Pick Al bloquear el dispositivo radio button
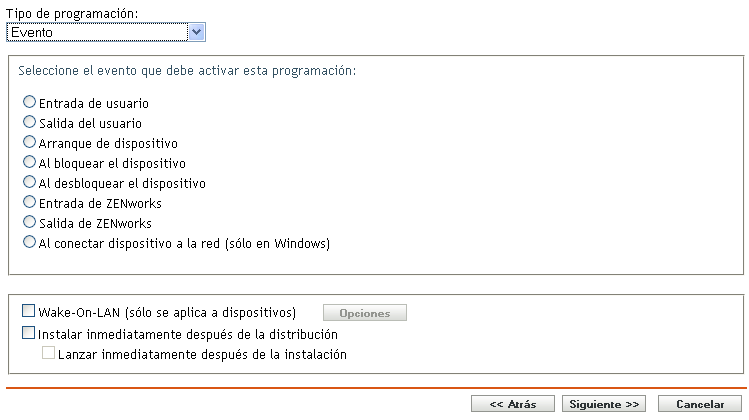Image resolution: width=749 pixels, height=420 pixels. tap(30, 162)
